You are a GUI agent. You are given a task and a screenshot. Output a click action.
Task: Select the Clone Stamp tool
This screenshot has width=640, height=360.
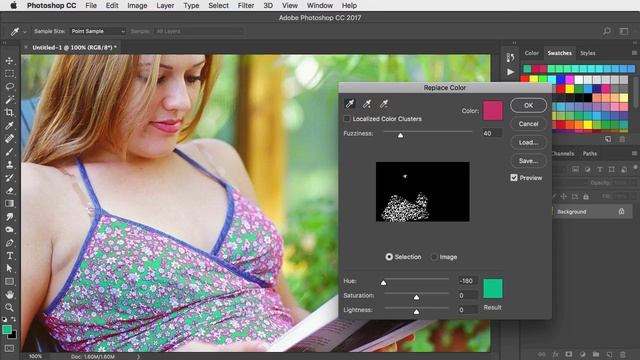pyautogui.click(x=9, y=164)
